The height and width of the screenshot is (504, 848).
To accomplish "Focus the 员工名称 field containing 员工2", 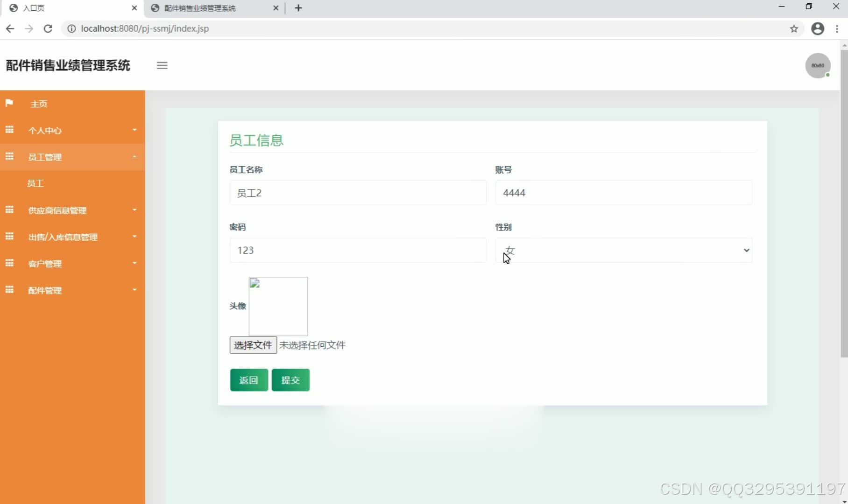I will pos(358,193).
